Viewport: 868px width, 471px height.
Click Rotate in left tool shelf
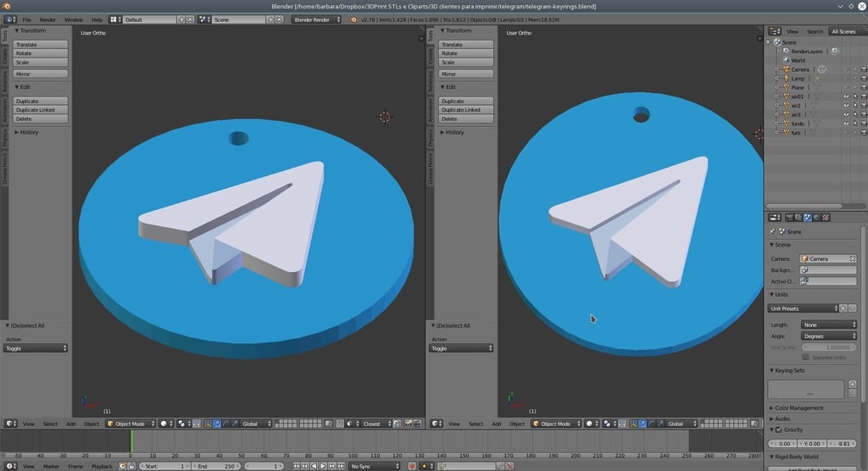[x=41, y=53]
